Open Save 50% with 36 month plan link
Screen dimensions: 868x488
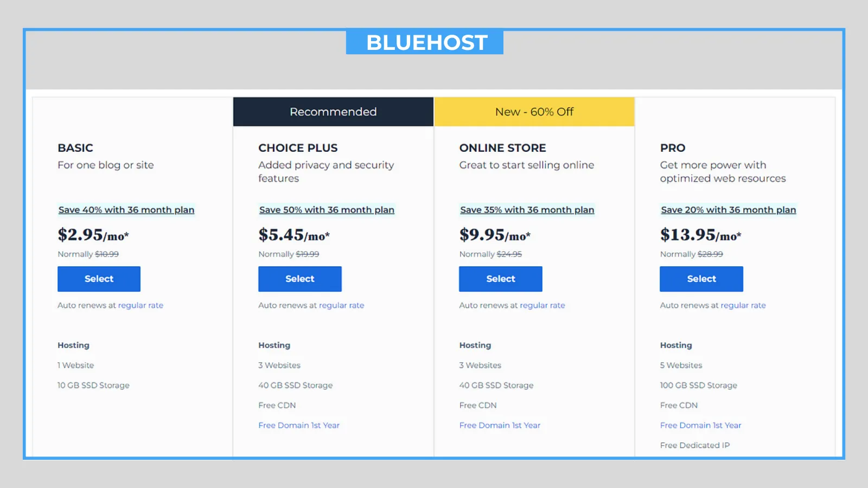point(327,210)
